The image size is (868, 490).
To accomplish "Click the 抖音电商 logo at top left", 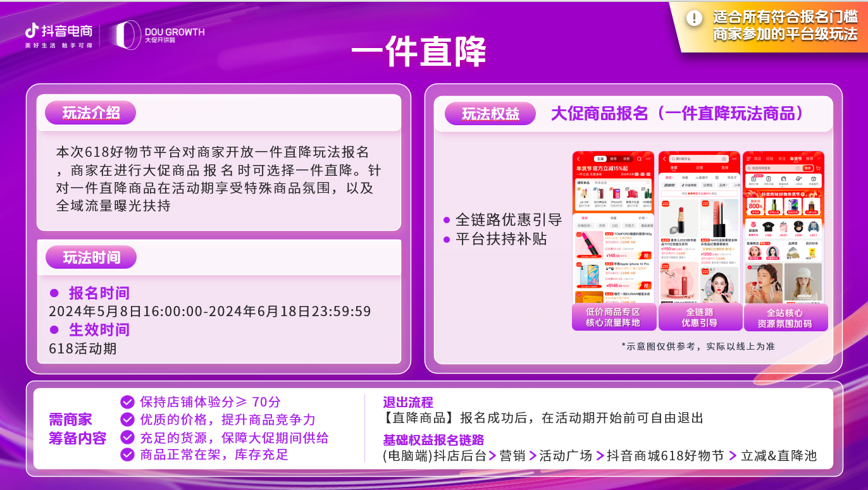I will coord(59,35).
